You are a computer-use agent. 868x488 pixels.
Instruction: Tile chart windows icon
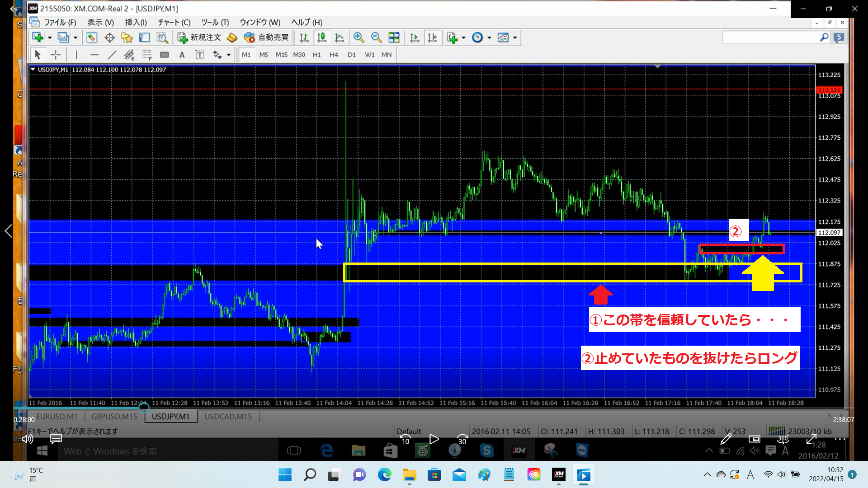pyautogui.click(x=394, y=38)
